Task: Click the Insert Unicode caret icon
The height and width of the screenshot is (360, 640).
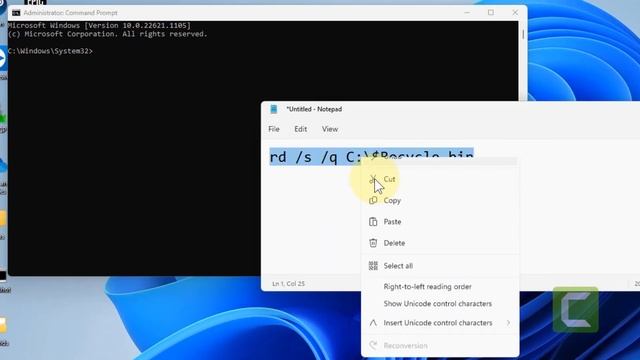Action: (x=373, y=323)
